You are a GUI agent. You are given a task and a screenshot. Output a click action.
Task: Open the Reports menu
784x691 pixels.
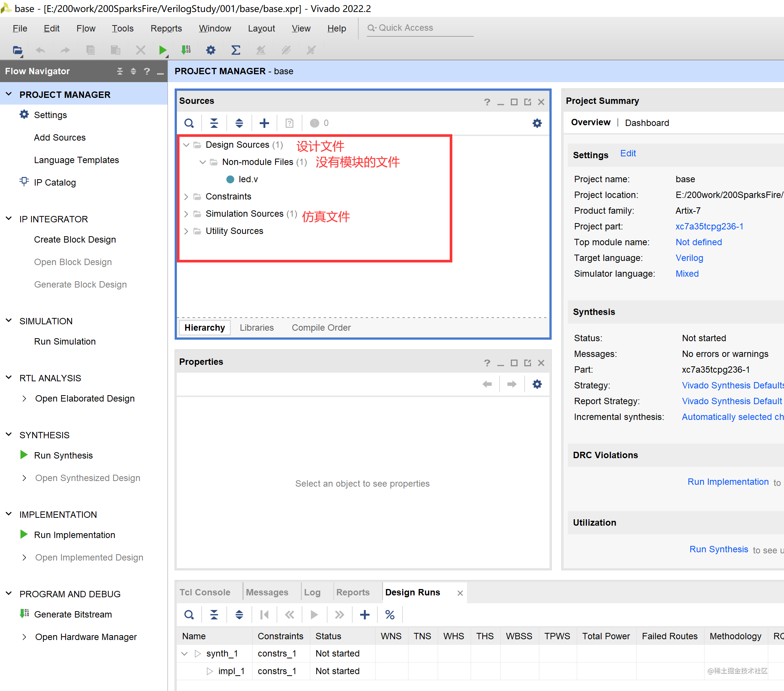(166, 28)
